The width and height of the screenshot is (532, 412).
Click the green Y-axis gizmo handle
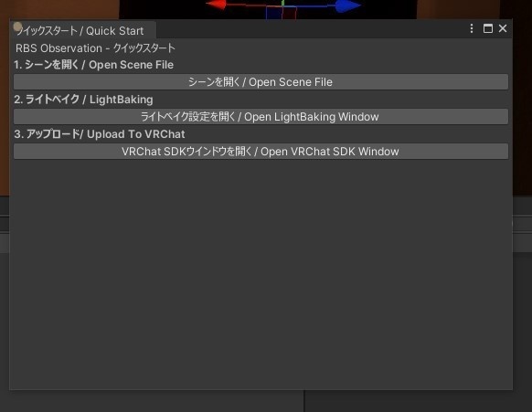tap(282, 3)
